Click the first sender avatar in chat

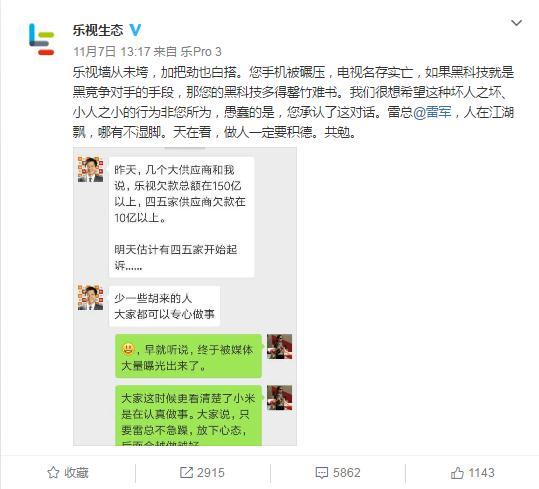pyautogui.click(x=90, y=169)
